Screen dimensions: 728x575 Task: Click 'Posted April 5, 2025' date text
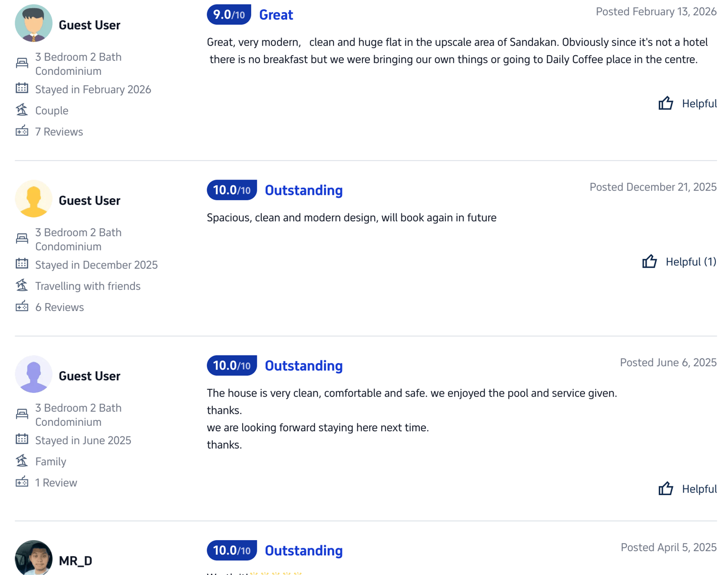click(668, 547)
